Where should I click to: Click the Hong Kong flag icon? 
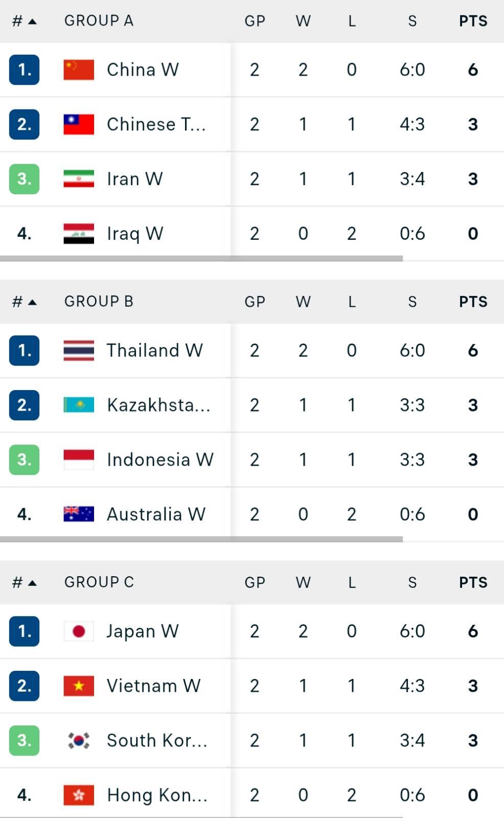point(79,795)
